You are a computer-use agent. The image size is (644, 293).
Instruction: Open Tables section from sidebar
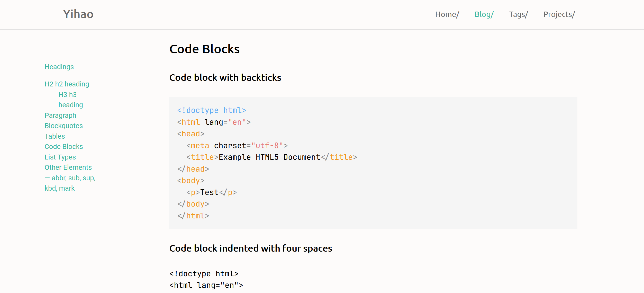click(x=55, y=136)
